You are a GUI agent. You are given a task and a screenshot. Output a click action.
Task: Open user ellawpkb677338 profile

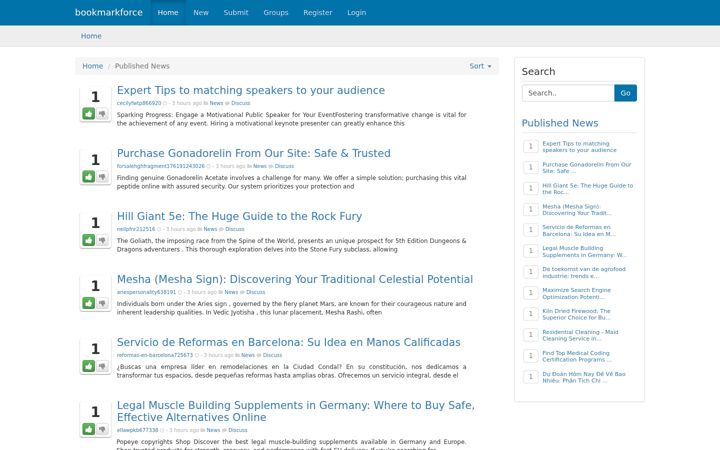137,430
